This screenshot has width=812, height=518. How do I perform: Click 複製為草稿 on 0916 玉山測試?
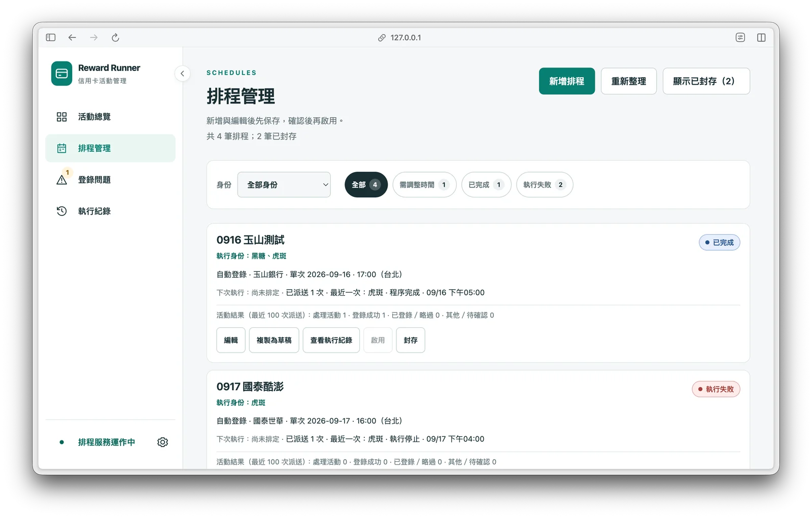coord(274,340)
